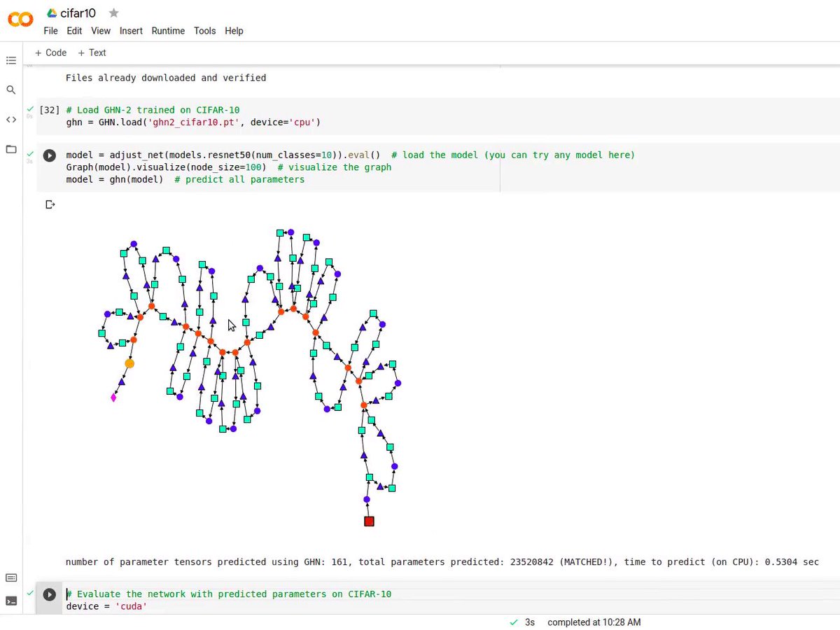Click the '# Load GHN-2 trained on CIFAR-10' comment
The height and width of the screenshot is (630, 840).
[x=153, y=110]
